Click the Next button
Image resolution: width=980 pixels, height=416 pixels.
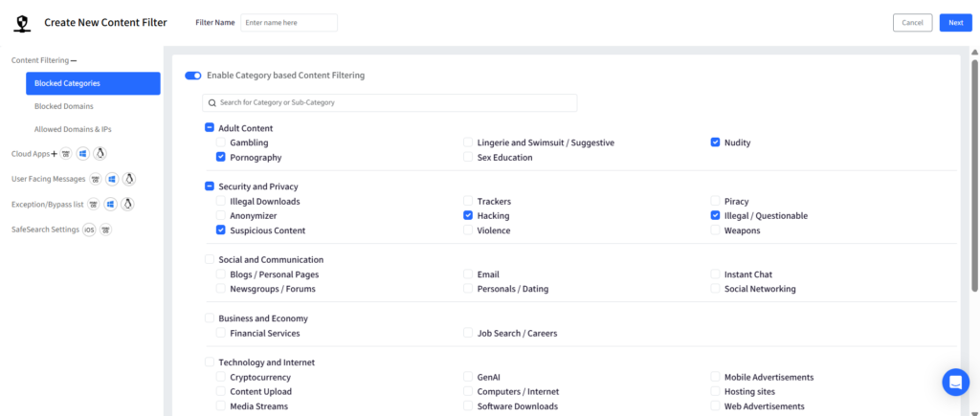coord(956,23)
